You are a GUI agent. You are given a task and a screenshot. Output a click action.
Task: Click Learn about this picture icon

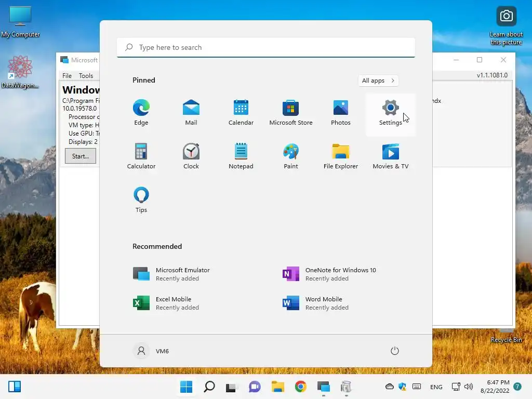click(x=506, y=26)
